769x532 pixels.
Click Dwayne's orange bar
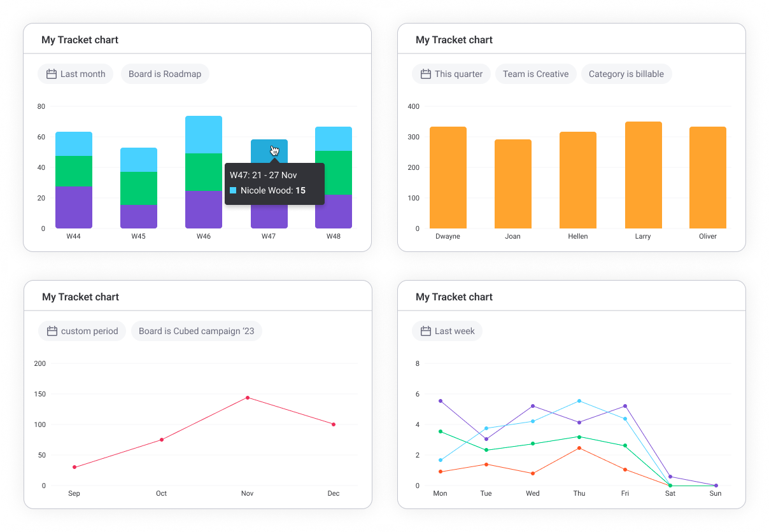pos(448,177)
